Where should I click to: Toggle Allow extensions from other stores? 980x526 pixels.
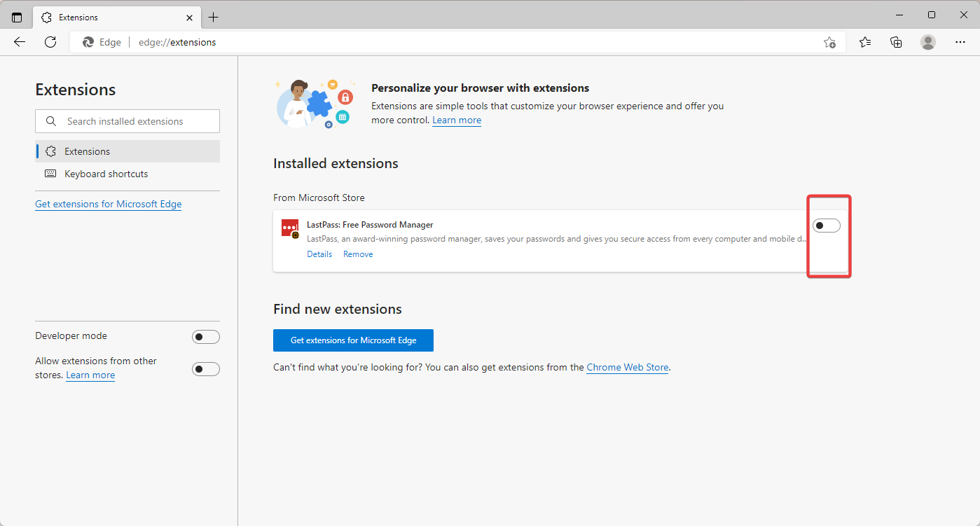coord(206,369)
